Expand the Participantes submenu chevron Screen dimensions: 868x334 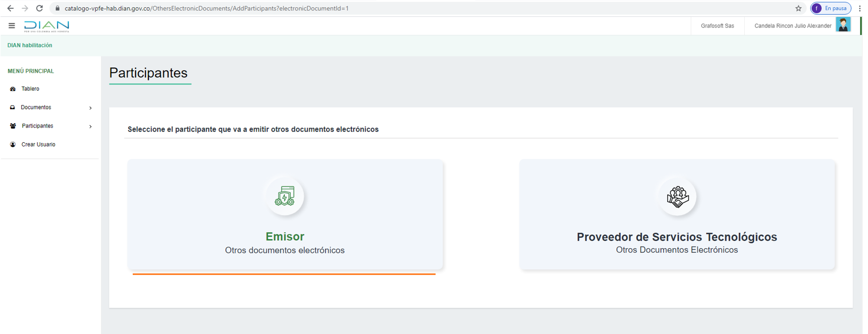coord(91,126)
